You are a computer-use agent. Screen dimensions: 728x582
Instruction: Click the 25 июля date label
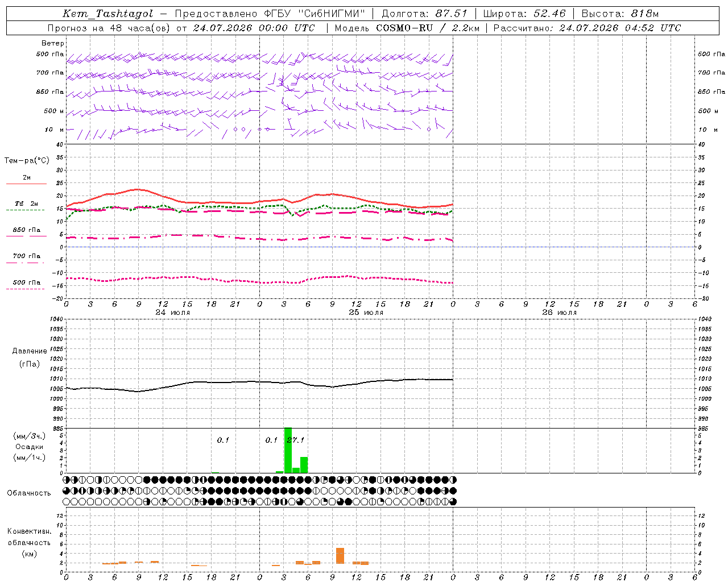[366, 313]
